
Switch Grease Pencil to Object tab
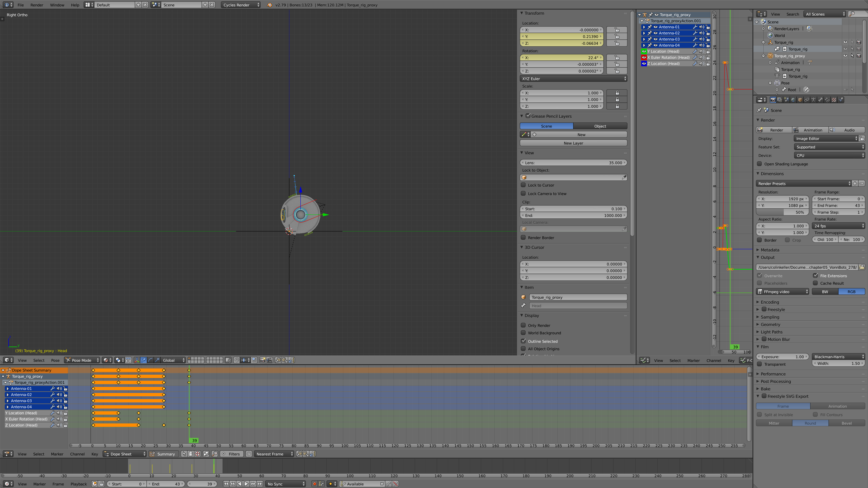click(x=600, y=126)
